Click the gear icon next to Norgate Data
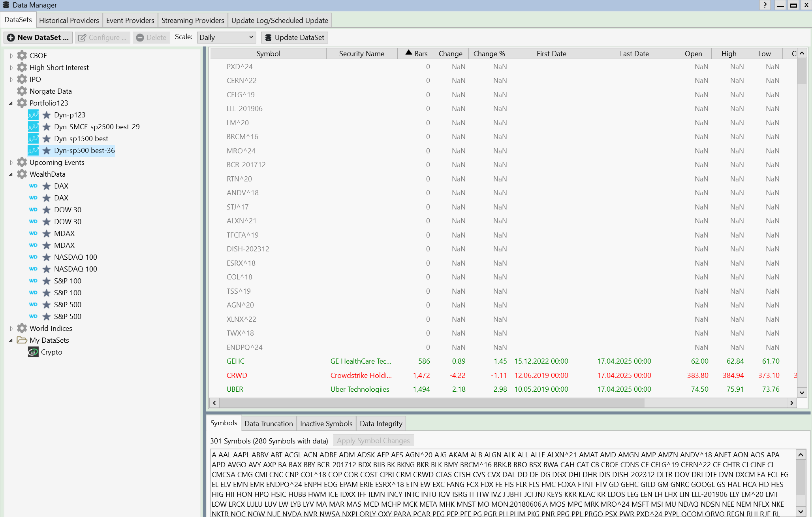812x517 pixels. tap(22, 91)
